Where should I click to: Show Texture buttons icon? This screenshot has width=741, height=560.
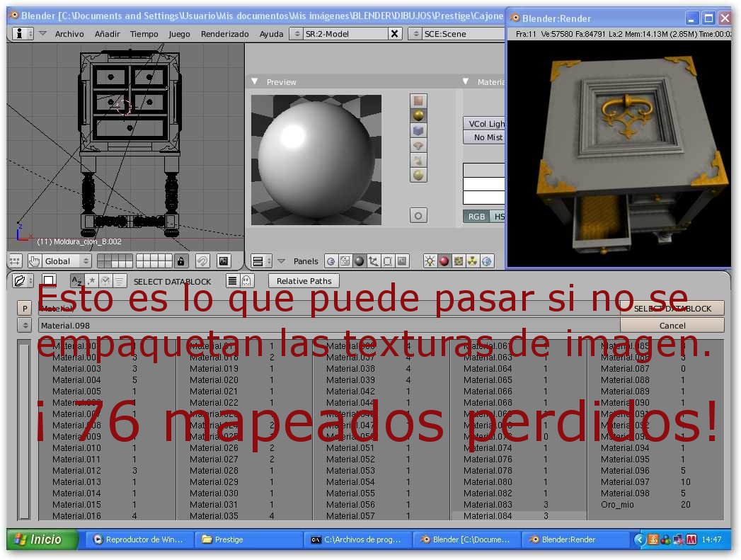[458, 261]
